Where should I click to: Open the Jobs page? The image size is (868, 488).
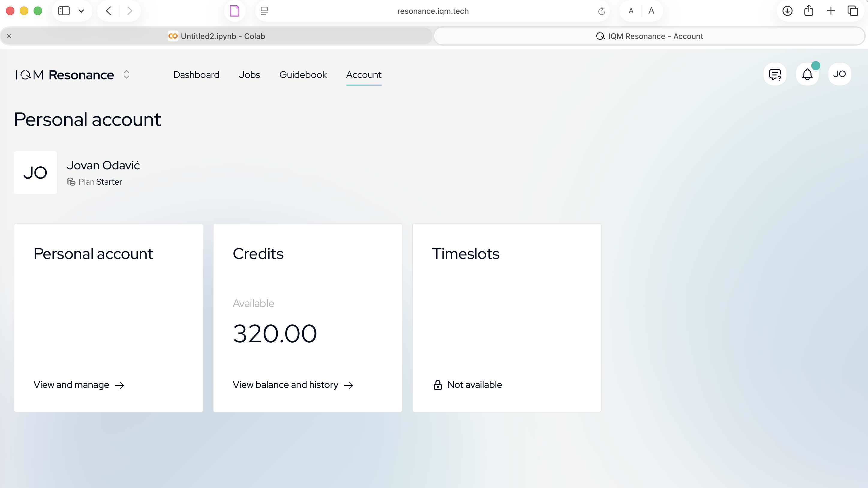point(249,75)
